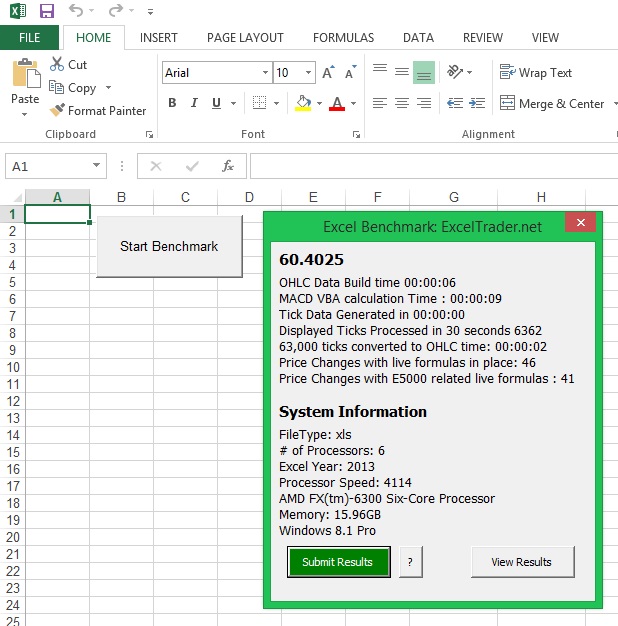Image resolution: width=618 pixels, height=626 pixels.
Task: Apply yellow Fill Color bucket
Action: (303, 103)
